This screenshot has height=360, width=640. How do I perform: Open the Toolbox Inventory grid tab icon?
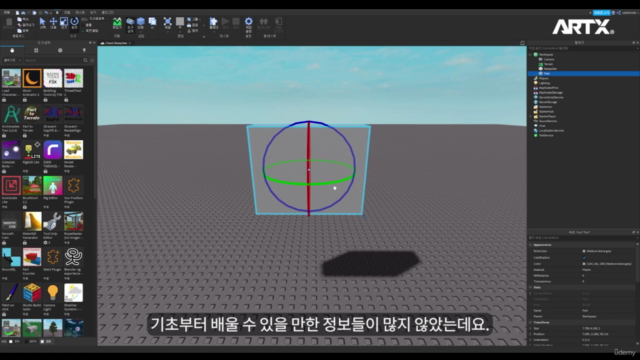point(36,50)
